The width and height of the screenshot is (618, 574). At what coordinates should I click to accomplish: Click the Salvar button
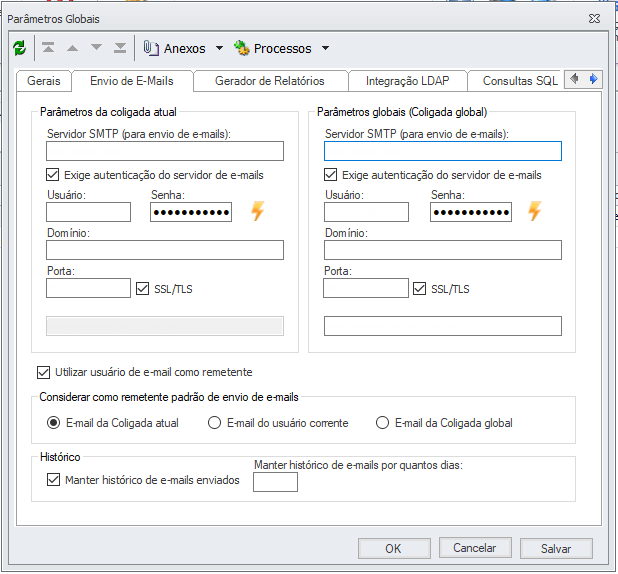click(x=556, y=548)
